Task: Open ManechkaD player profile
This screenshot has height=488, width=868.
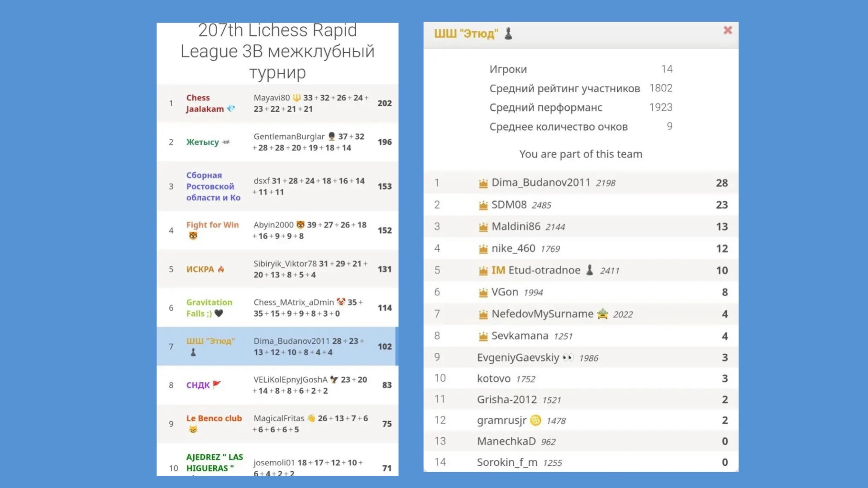Action: pyautogui.click(x=506, y=441)
